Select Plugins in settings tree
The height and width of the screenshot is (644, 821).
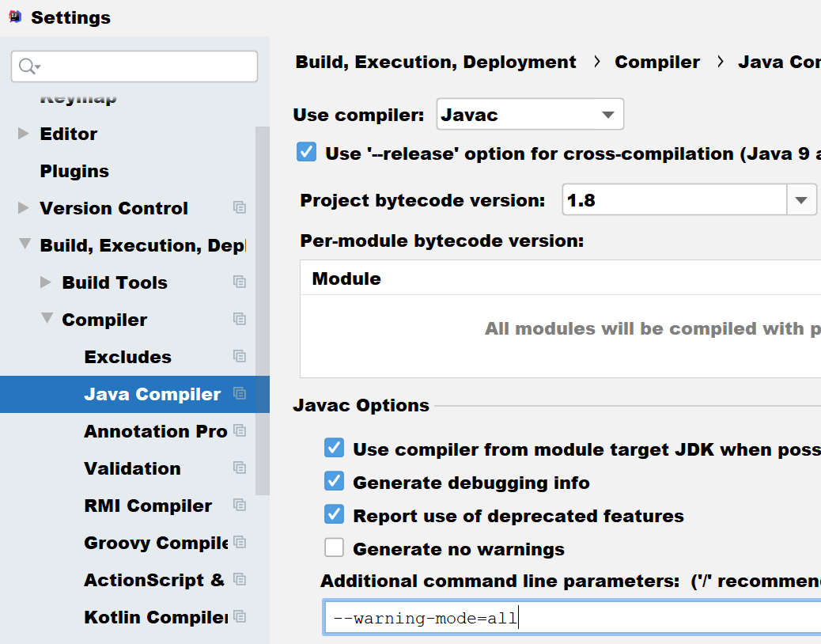74,171
